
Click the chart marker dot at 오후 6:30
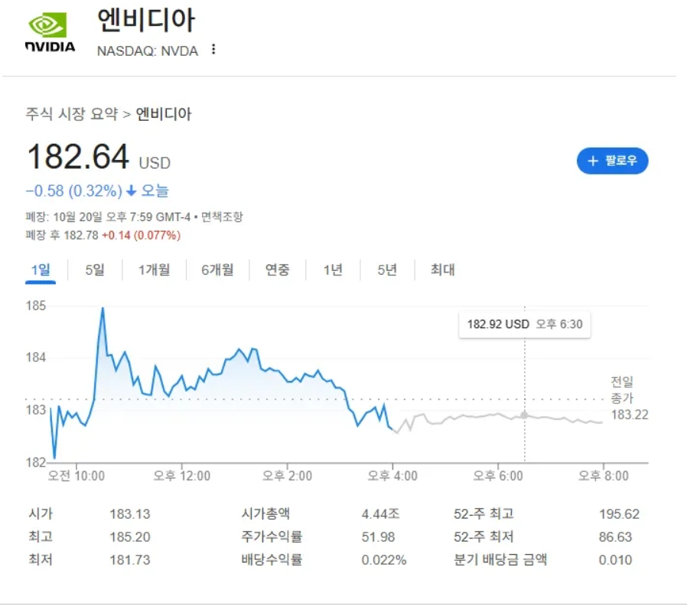[523, 416]
